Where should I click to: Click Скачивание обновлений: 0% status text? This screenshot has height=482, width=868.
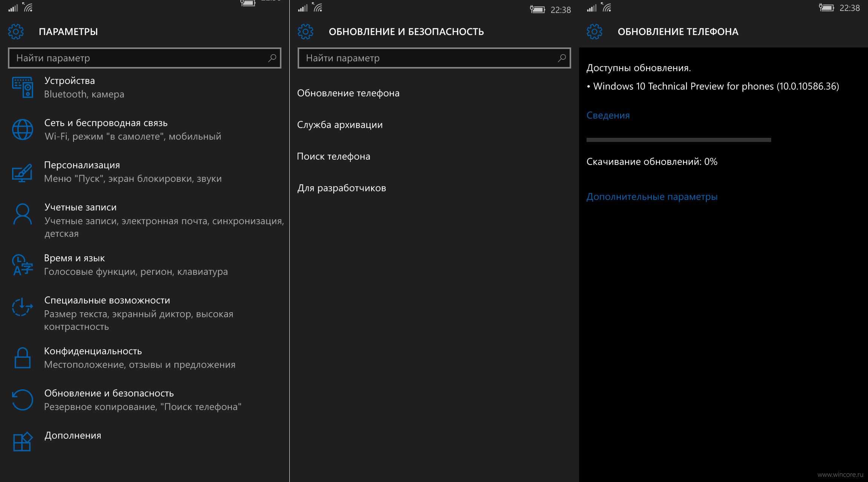(652, 162)
